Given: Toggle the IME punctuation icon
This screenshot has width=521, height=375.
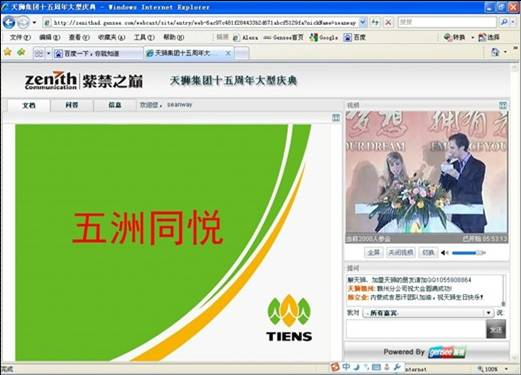Looking at the screenshot, I should (x=366, y=367).
